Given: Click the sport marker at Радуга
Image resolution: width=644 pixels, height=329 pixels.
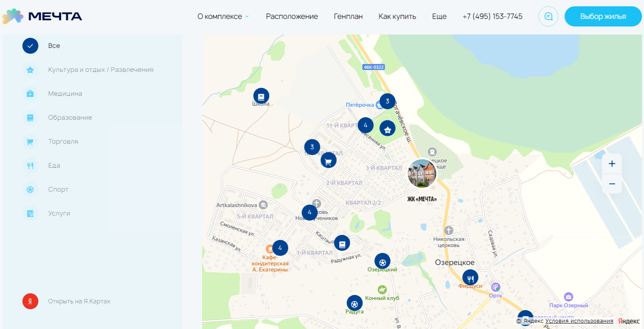Looking at the screenshot, I should [354, 303].
